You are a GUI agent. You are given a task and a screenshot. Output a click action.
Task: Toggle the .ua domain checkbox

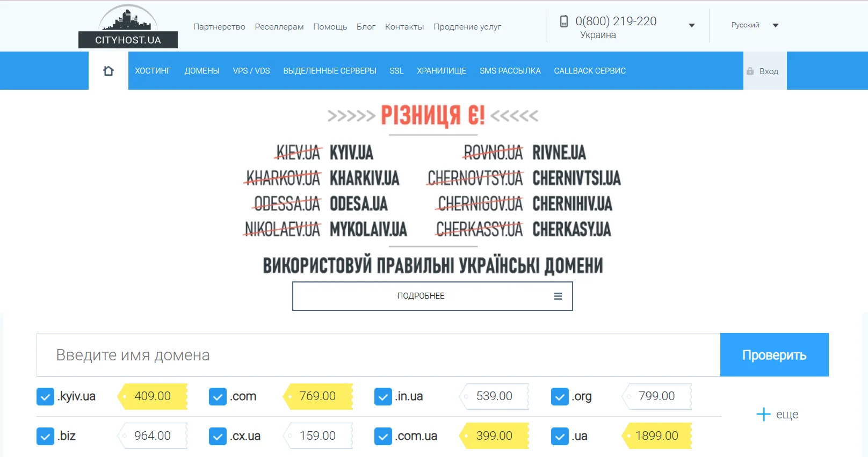pos(560,436)
